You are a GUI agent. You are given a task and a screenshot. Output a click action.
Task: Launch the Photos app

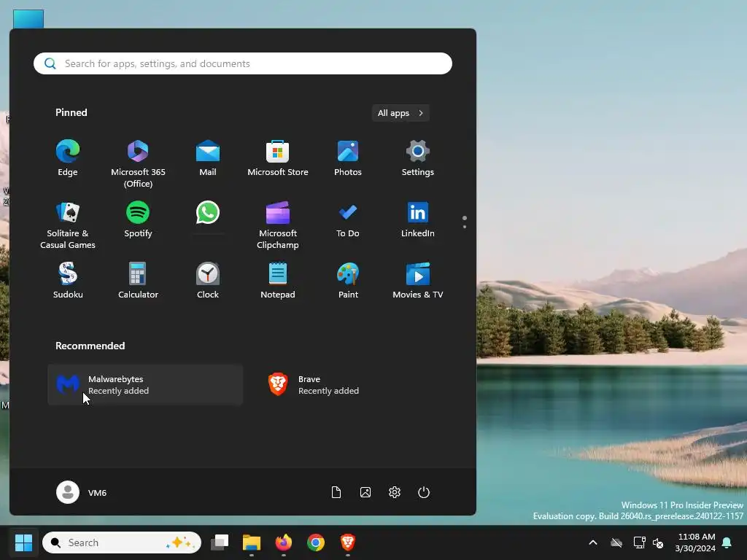[348, 158]
